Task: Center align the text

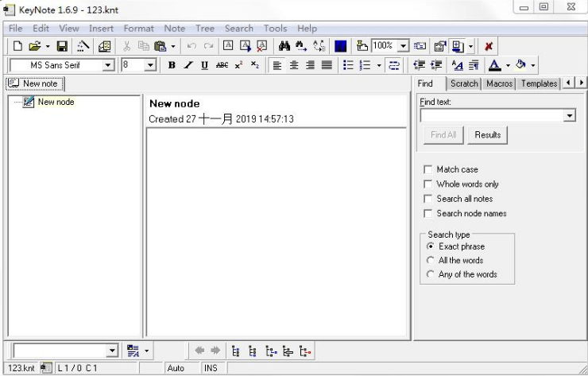Action: [x=294, y=65]
